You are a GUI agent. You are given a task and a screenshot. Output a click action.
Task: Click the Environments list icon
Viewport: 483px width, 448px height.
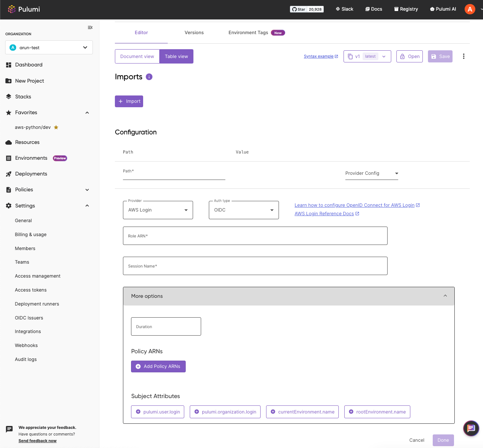(x=9, y=158)
